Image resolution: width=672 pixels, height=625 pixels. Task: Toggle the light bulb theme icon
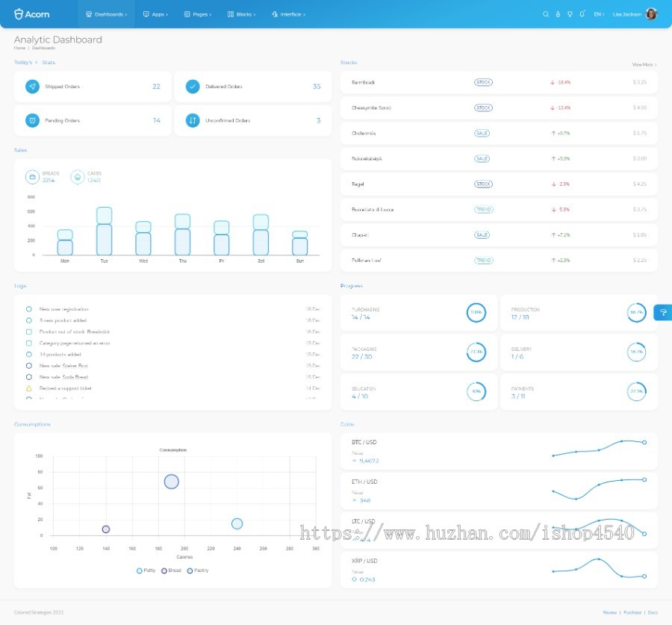click(570, 14)
